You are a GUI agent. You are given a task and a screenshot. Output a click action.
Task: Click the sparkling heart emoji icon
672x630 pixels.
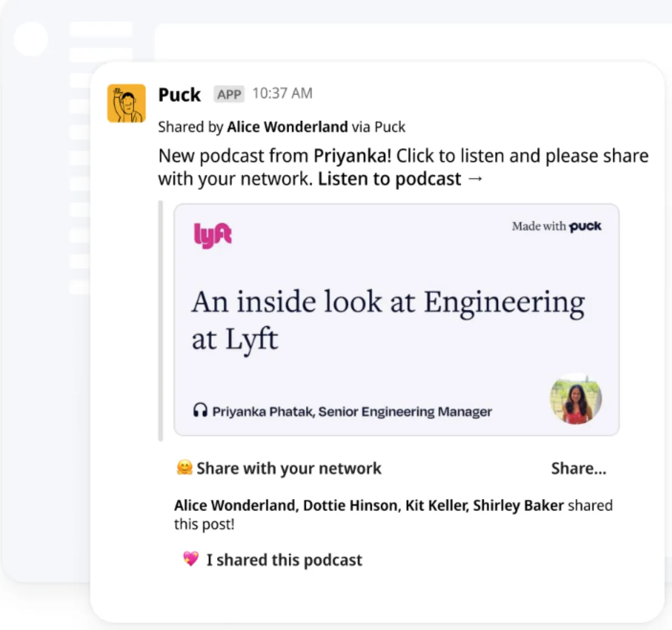coord(191,559)
